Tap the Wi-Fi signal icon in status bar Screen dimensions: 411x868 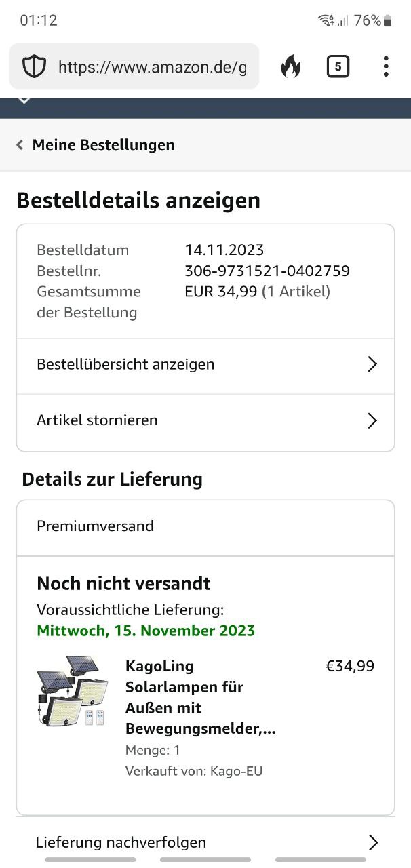pos(326,21)
